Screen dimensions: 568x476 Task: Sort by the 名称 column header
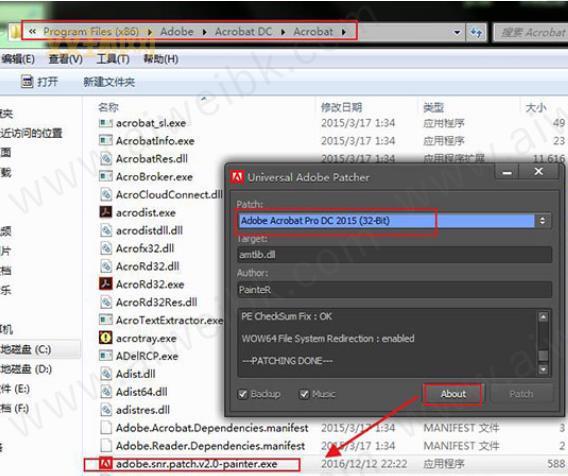(108, 107)
